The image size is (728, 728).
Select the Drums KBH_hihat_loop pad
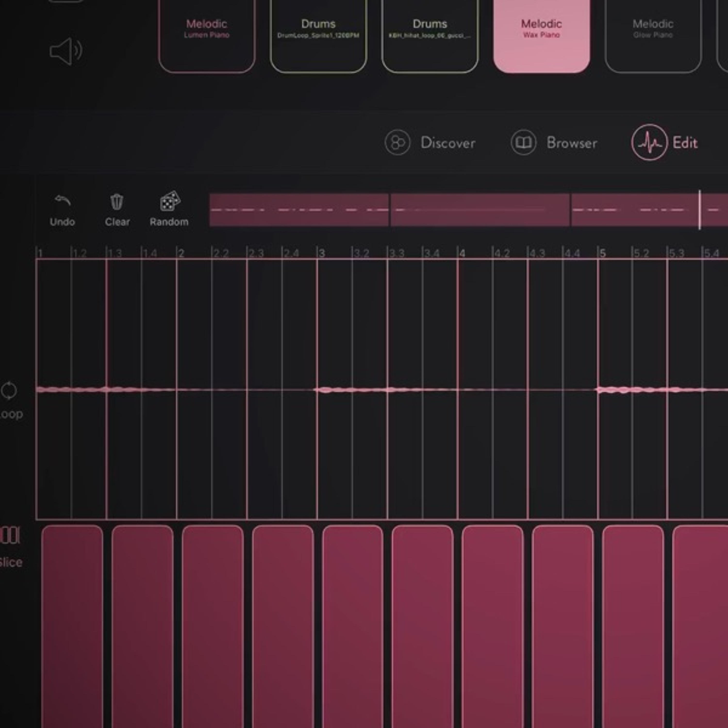430,36
